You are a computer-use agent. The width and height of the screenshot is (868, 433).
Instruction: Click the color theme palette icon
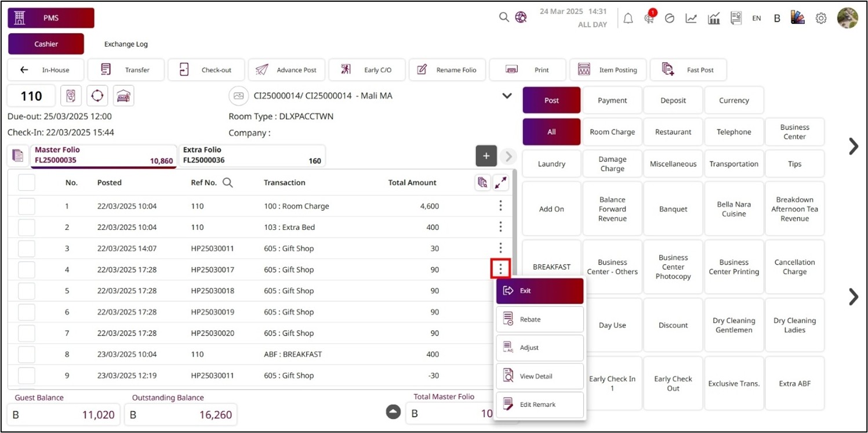798,18
